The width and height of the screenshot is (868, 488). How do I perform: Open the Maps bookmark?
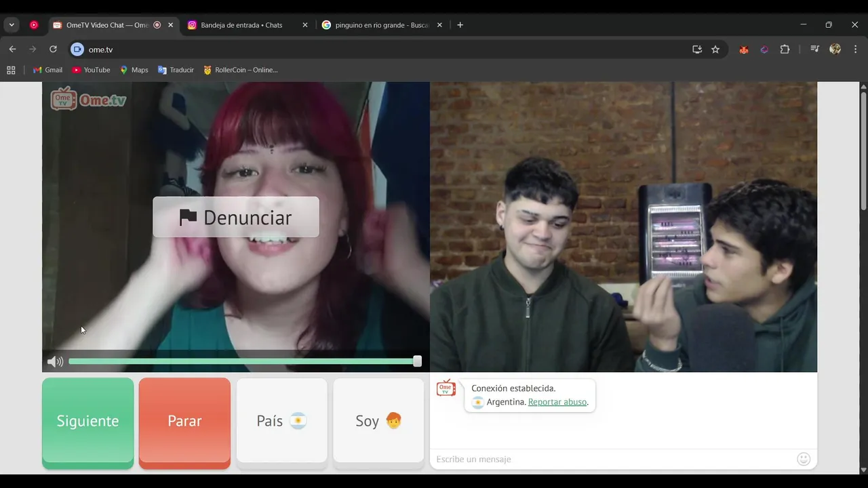(x=134, y=70)
